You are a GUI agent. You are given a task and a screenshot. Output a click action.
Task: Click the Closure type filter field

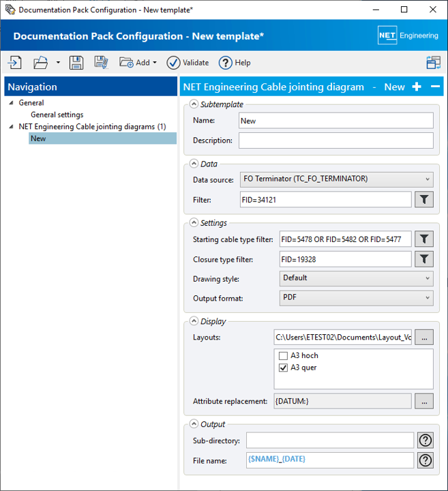[x=345, y=259]
